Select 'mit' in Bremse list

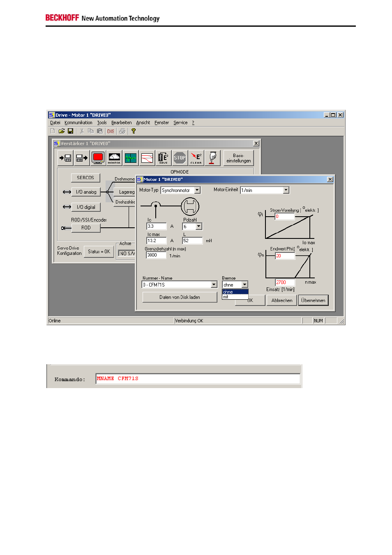(235, 297)
